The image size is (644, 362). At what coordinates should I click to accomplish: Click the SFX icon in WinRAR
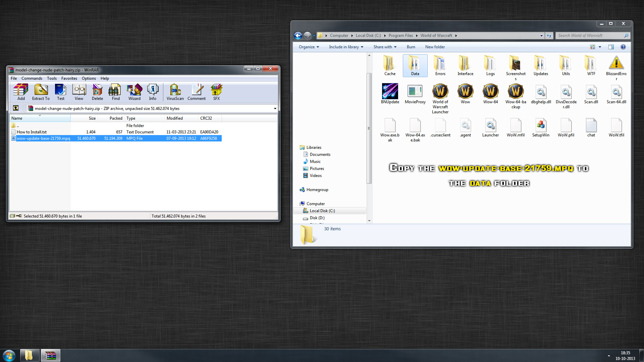(x=216, y=92)
